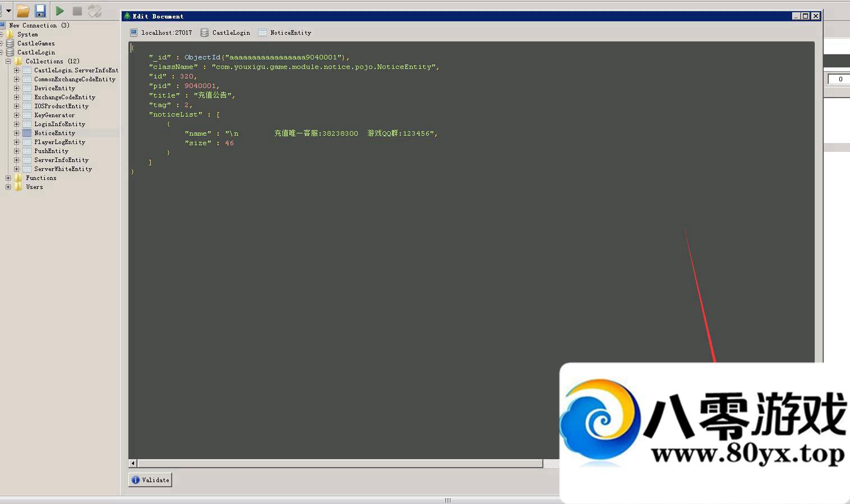850x504 pixels.
Task: Click the NoticeEntity table icon in tree
Action: (27, 133)
